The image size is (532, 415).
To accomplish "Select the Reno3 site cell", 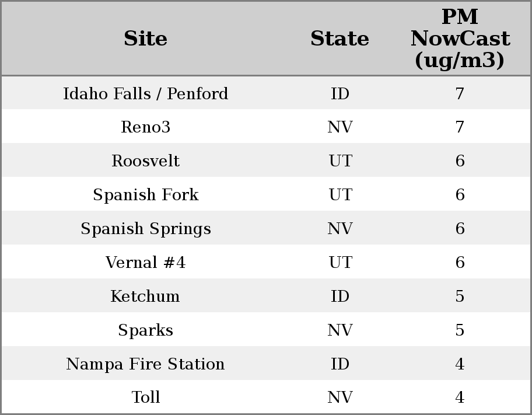I will pos(146,127).
